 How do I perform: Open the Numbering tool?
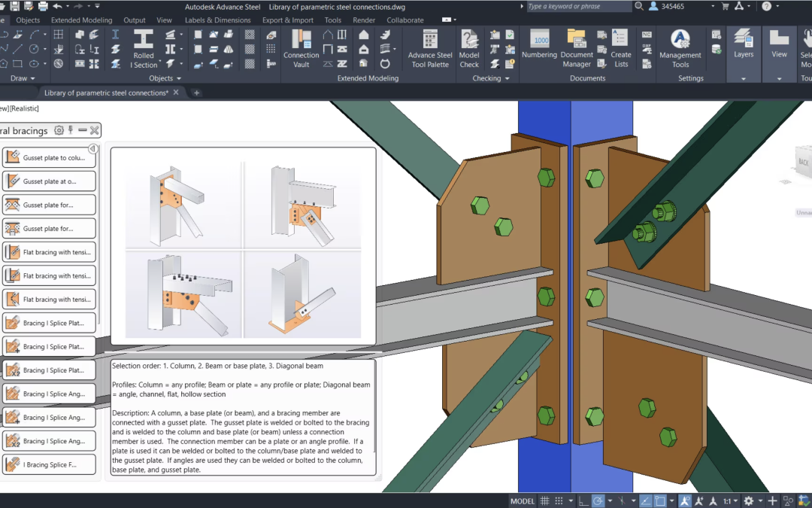tap(539, 44)
